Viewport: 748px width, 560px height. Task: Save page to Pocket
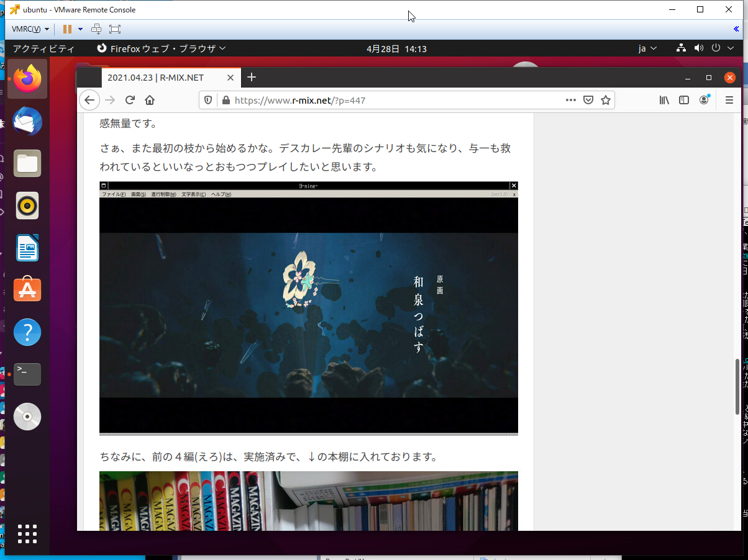(x=588, y=100)
